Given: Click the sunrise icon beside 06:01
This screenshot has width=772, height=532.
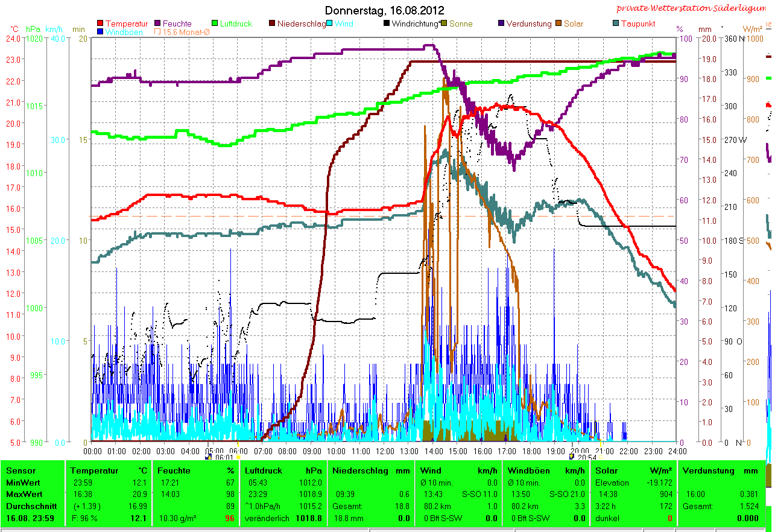Looking at the screenshot, I should click(209, 457).
